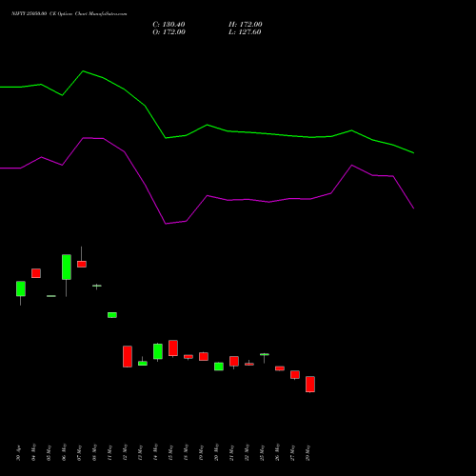The width and height of the screenshot is (476, 476).
Task: Click the high value 'H: 172.00'
Action: coord(246,25)
